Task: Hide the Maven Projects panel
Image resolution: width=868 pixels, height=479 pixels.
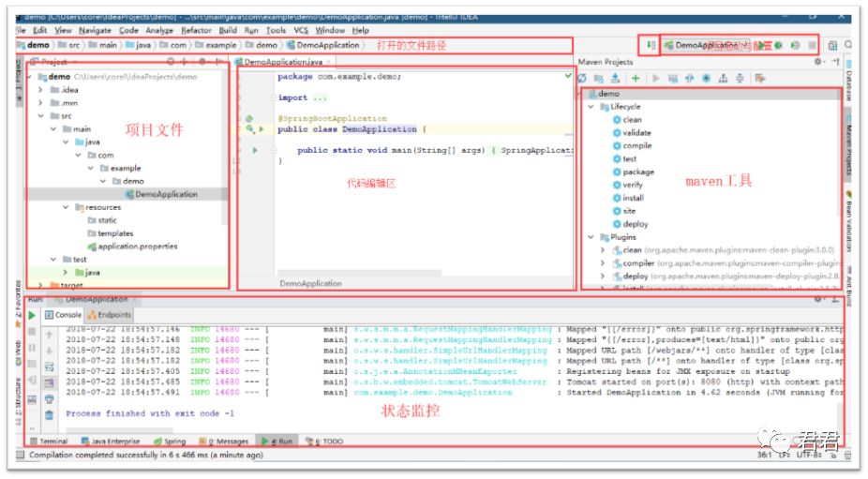Action: [835, 62]
